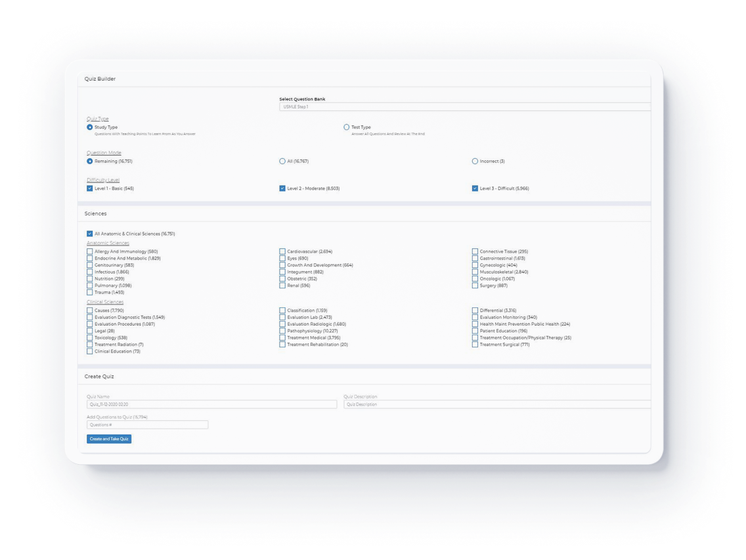Select the Test Type radio button
Image resolution: width=746 pixels, height=560 pixels.
[346, 127]
